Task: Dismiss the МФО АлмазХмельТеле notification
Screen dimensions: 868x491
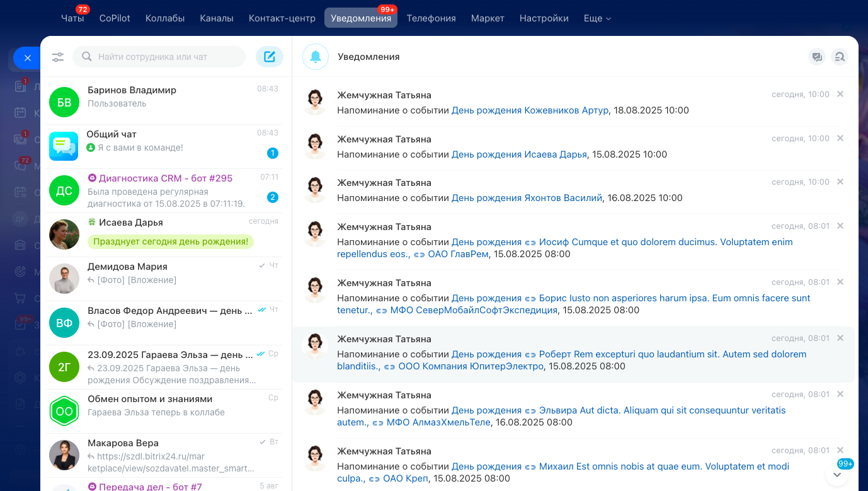Action: click(x=840, y=394)
